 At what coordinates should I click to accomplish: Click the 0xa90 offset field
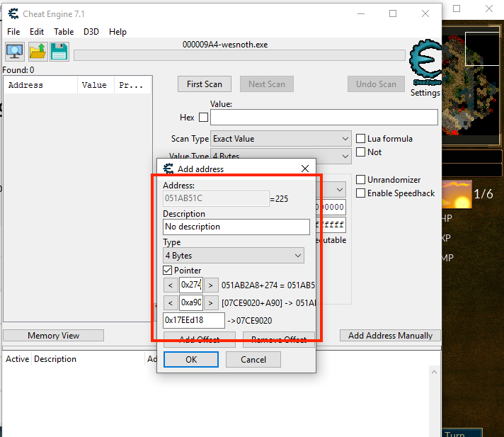click(x=191, y=302)
